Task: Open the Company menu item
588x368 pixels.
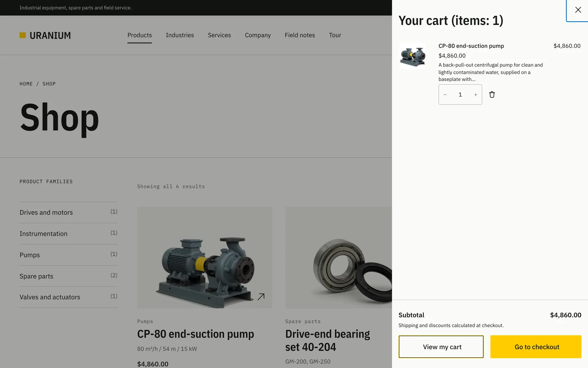Action: [258, 35]
